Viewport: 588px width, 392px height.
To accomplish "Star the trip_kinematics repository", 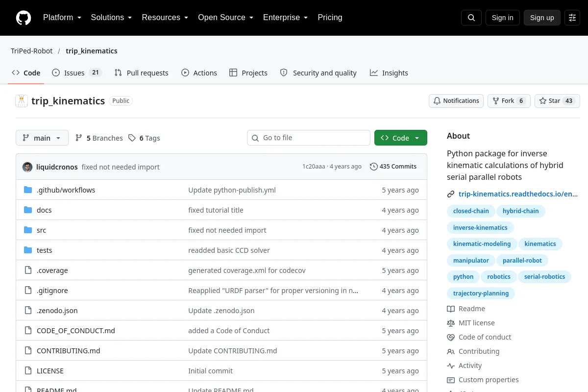I will [x=557, y=101].
